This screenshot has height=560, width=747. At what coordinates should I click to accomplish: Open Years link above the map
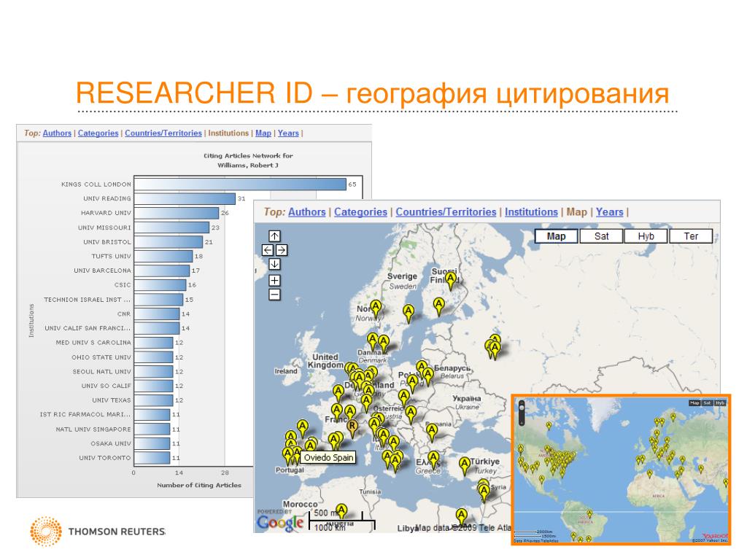click(x=609, y=212)
